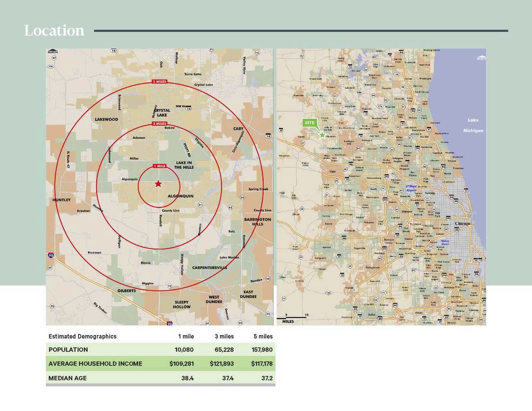Image resolution: width=532 pixels, height=411 pixels.
Task: Click the Lake Michigan label
Action: [473, 125]
